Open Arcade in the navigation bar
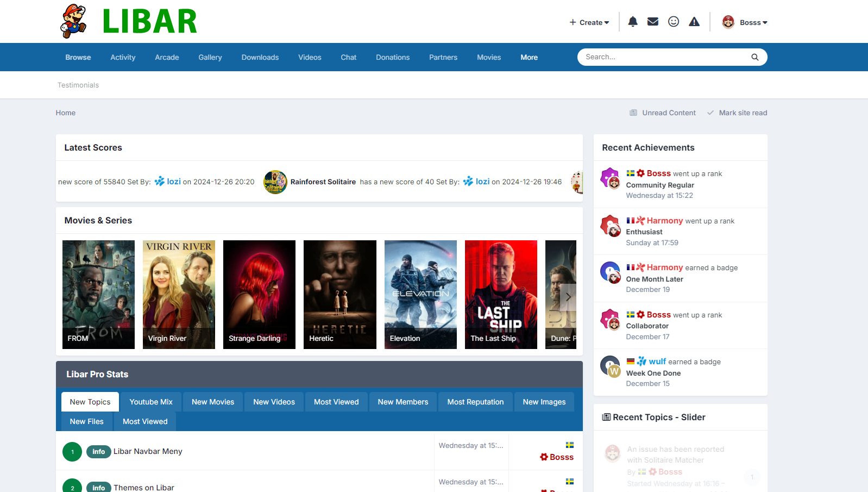 point(167,58)
